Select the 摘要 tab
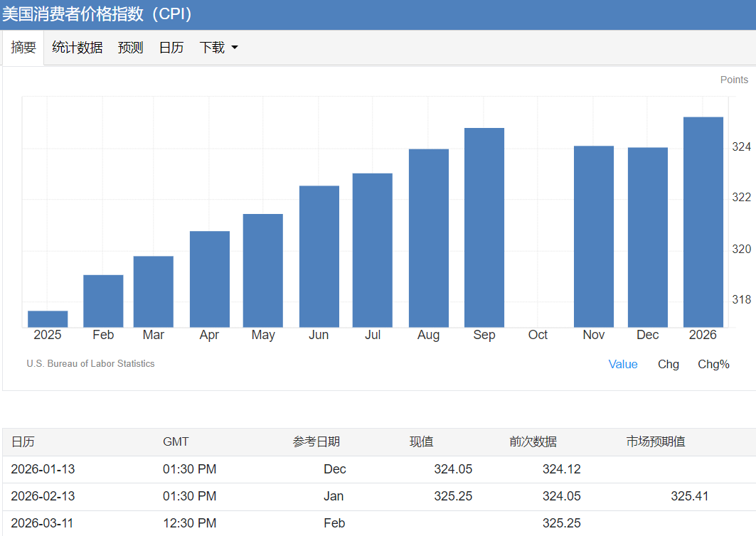This screenshot has height=536, width=756. 23,47
